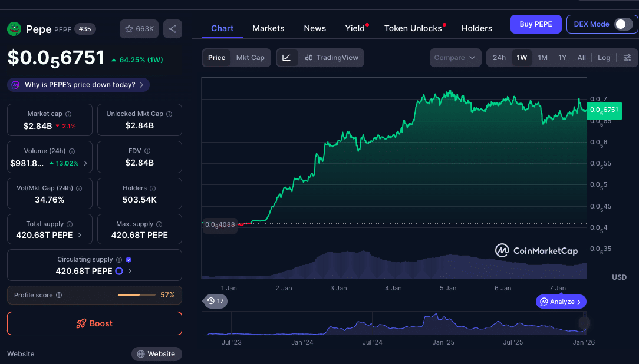Expand Circulating supply chevron
The image size is (639, 364).
tap(130, 271)
